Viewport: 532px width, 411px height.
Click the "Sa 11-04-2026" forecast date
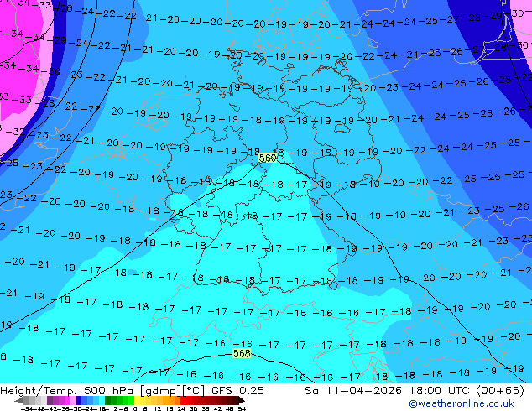tap(353, 390)
